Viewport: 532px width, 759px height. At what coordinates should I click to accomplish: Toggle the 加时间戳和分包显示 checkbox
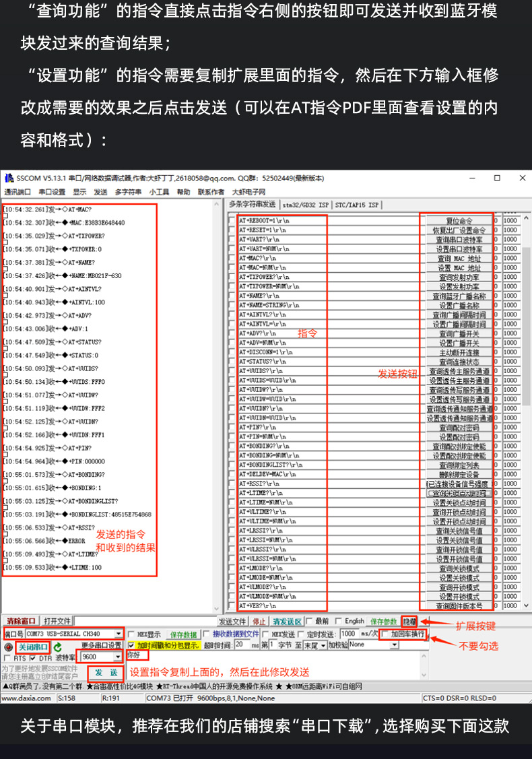tap(132, 645)
